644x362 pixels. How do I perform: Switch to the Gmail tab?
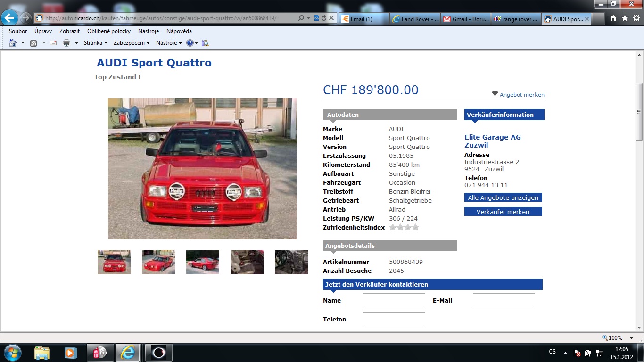click(466, 19)
